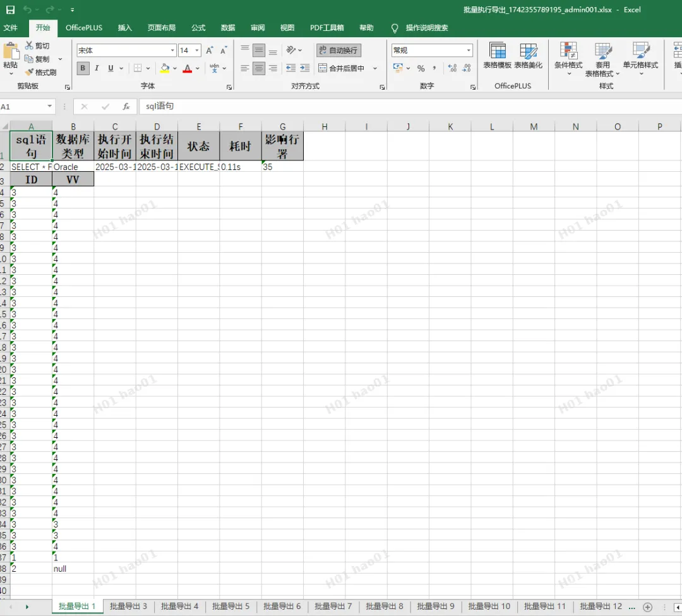Open the 常规 number format dropdown
Viewport: 682px width, 616px height.
click(469, 51)
